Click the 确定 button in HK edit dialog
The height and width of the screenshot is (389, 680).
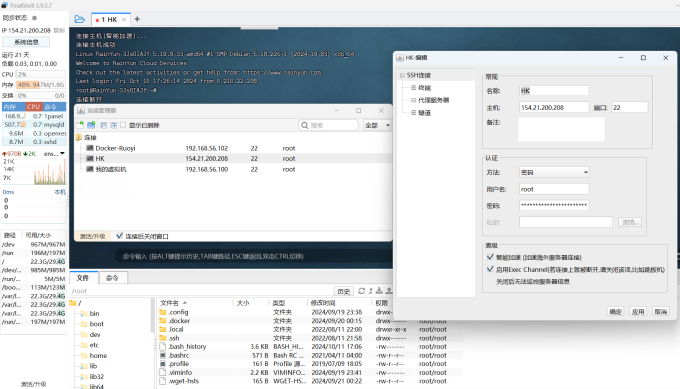[615, 311]
